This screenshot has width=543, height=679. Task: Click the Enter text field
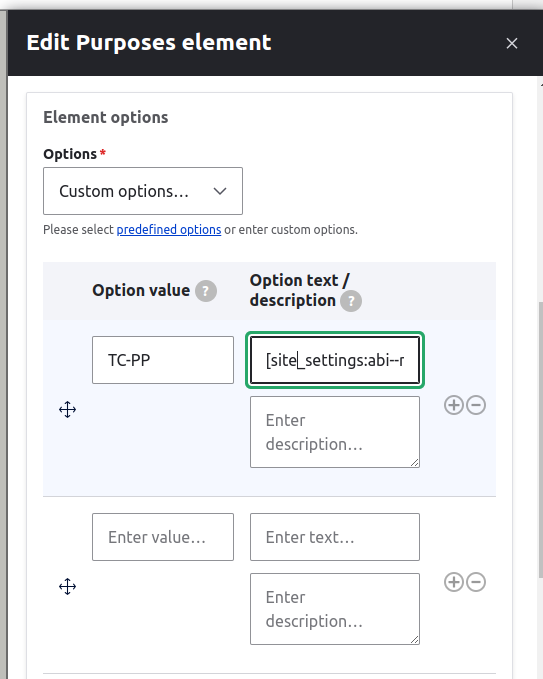click(335, 537)
